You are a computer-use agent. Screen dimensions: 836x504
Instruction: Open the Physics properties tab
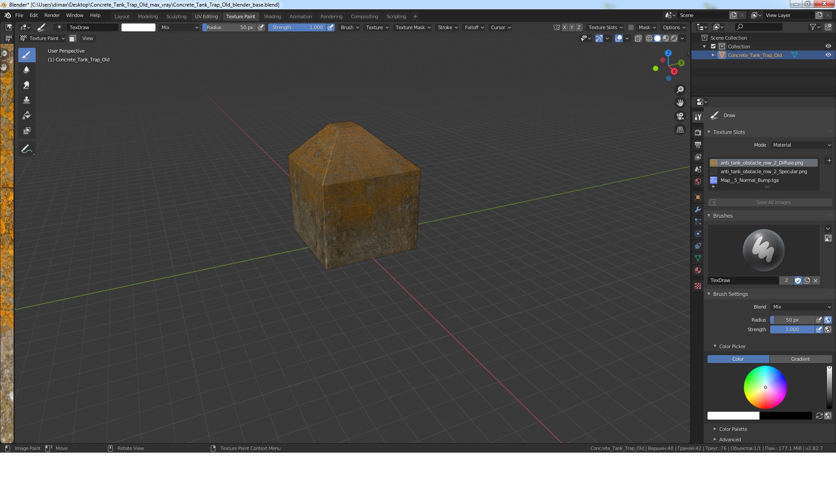pos(698,234)
